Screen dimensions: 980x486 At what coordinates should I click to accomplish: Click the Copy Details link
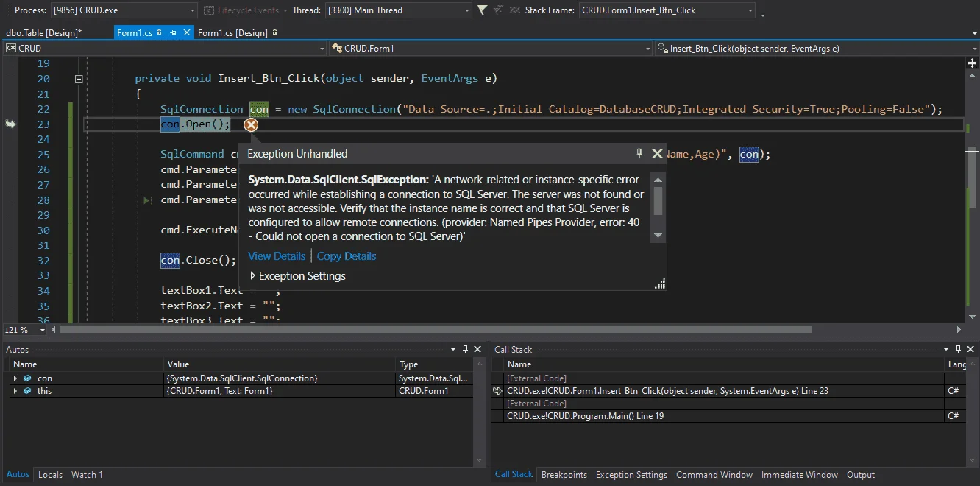347,256
